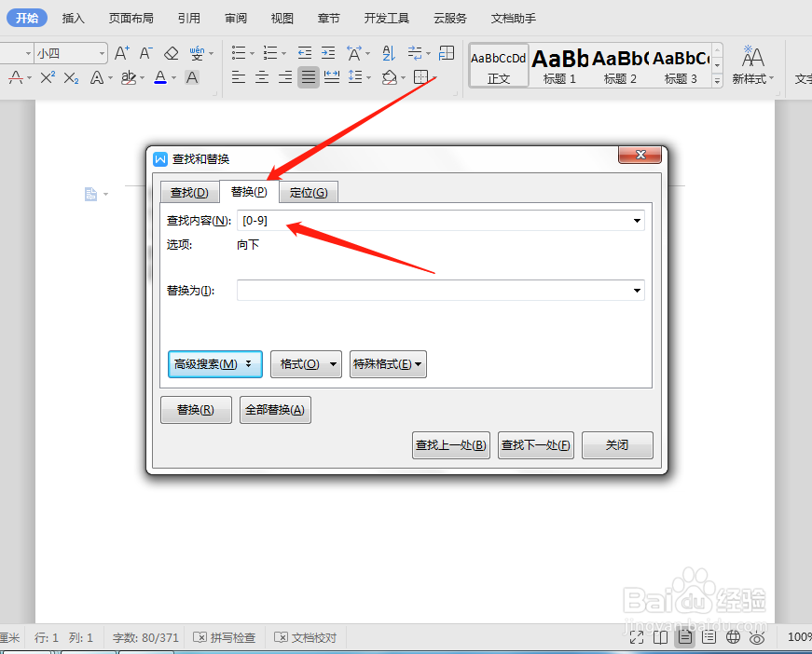812x654 pixels.
Task: Click the 关闭 button in the dialog
Action: click(x=617, y=445)
